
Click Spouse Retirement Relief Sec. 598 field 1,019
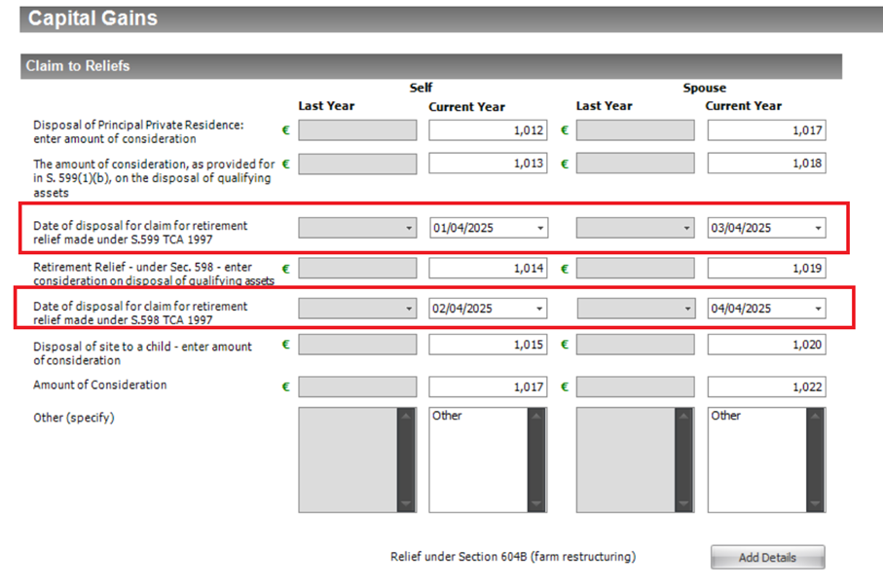click(x=766, y=268)
